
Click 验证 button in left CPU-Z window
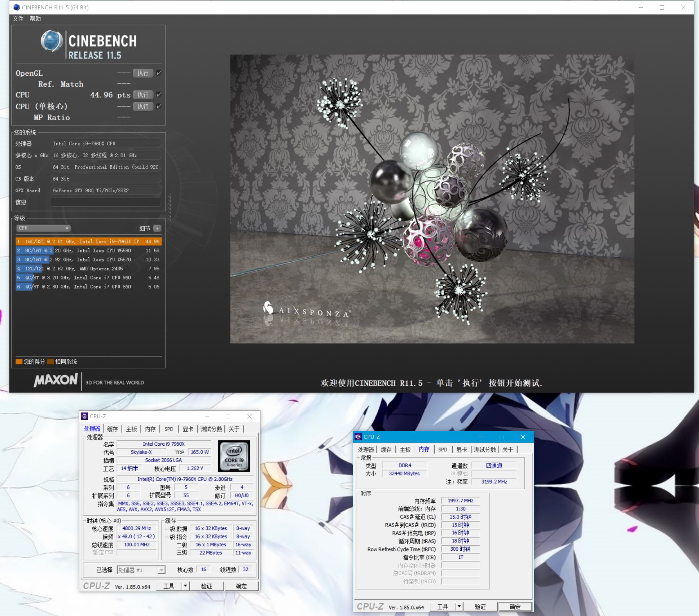[x=207, y=586]
